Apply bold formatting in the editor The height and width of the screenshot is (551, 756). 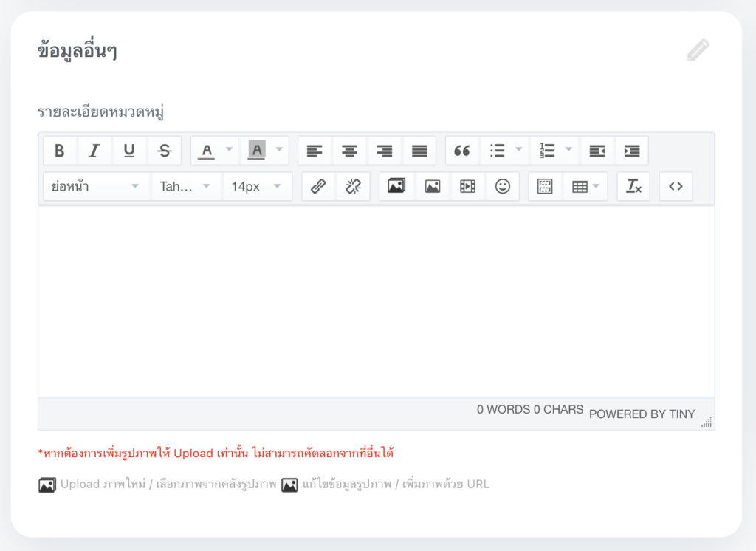click(x=60, y=150)
